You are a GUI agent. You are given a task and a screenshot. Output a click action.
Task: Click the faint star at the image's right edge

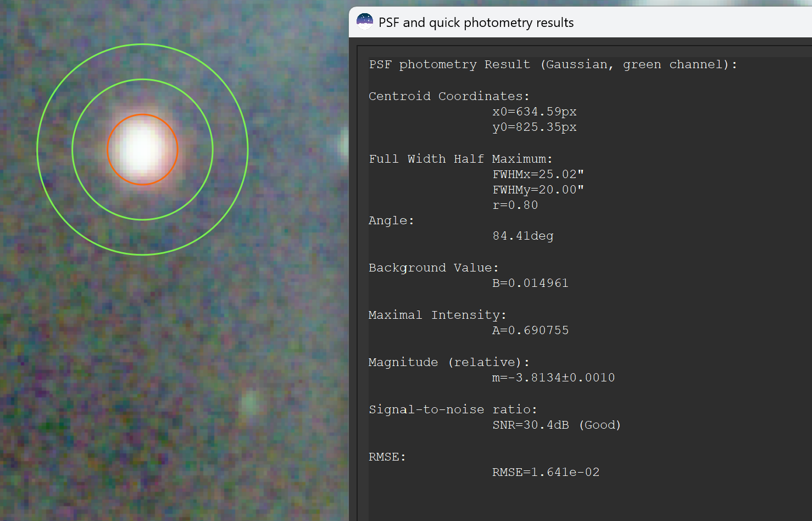click(x=344, y=143)
